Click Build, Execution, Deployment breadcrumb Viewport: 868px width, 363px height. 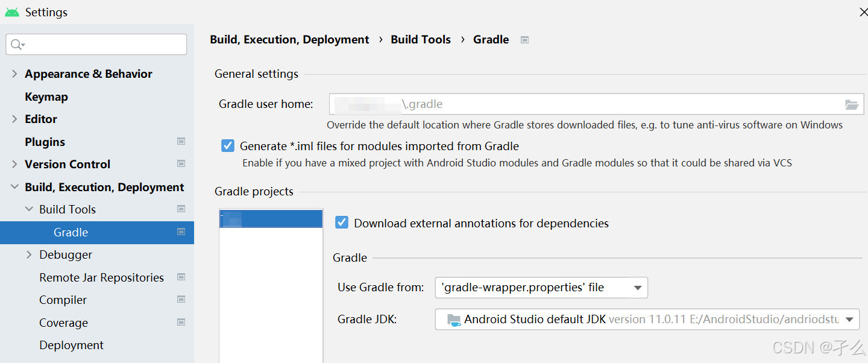pos(289,39)
